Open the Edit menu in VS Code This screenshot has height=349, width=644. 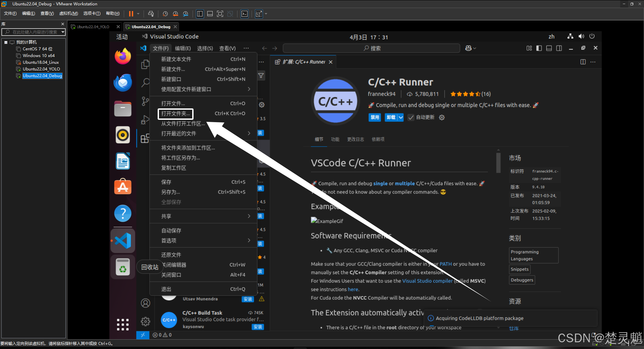(x=183, y=48)
